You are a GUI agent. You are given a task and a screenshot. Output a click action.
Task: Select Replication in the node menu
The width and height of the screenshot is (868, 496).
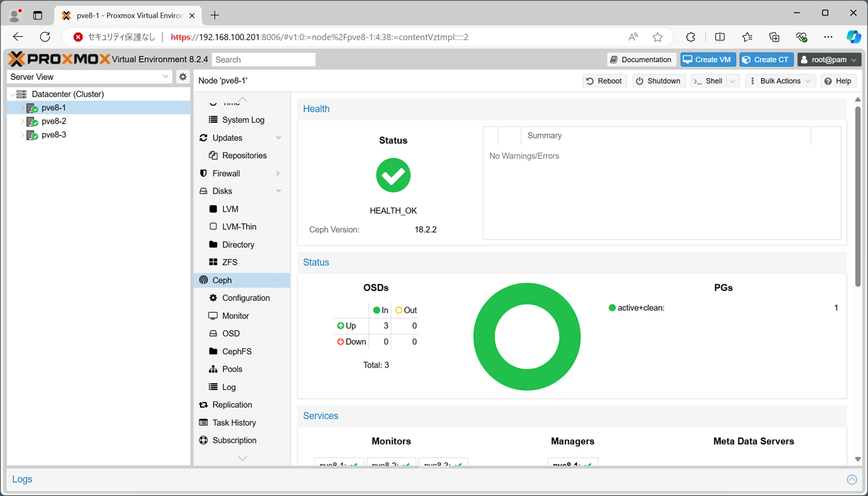tap(232, 404)
